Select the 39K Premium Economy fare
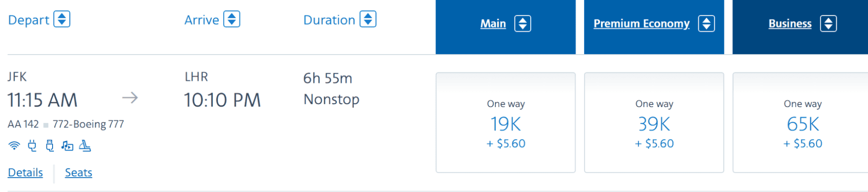The image size is (868, 192). pyautogui.click(x=654, y=123)
